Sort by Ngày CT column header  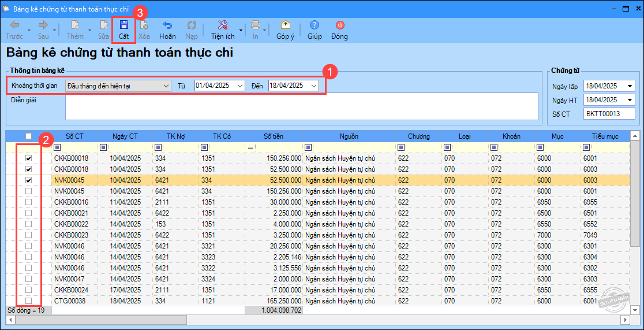pos(125,136)
